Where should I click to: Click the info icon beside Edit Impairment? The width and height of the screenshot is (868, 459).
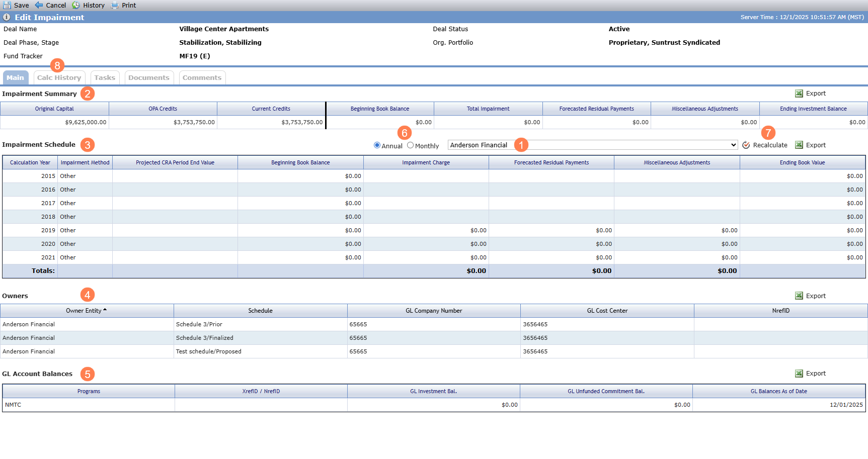[7, 17]
